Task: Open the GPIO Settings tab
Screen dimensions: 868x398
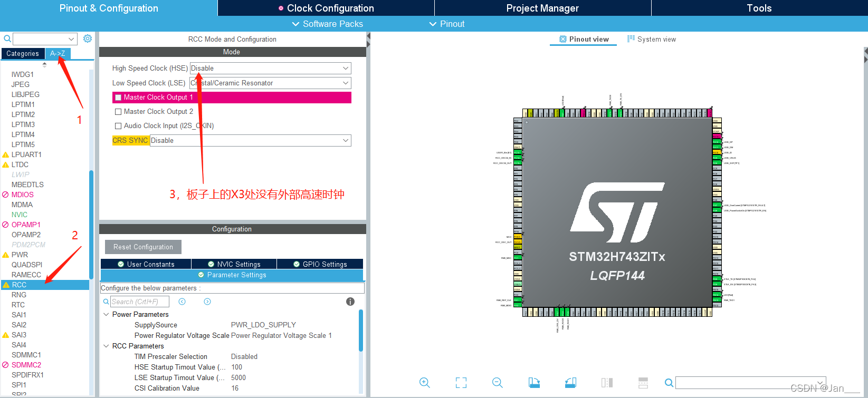Action: point(320,264)
